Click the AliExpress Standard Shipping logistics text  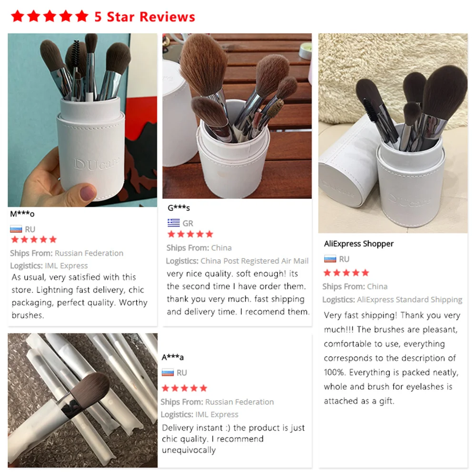point(409,299)
